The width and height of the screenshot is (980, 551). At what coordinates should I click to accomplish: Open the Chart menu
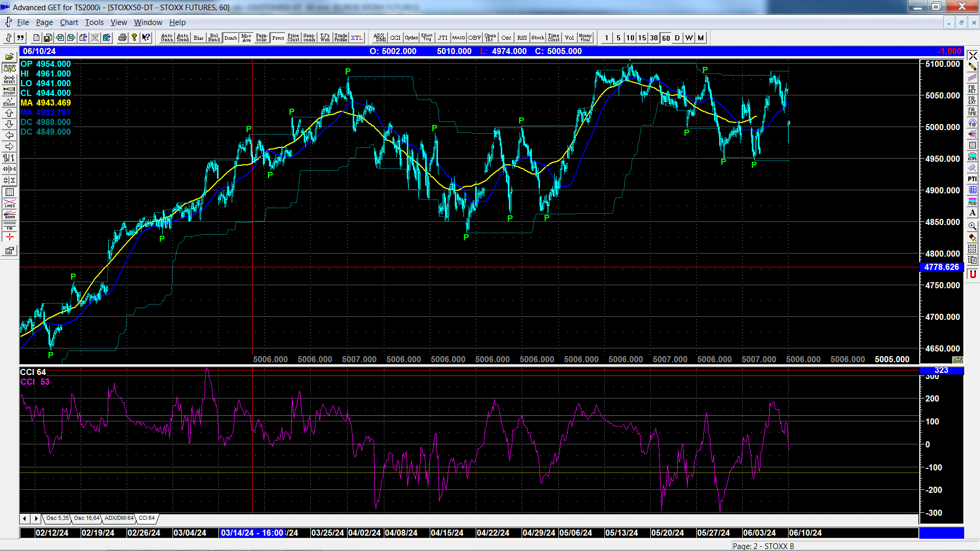pyautogui.click(x=69, y=22)
